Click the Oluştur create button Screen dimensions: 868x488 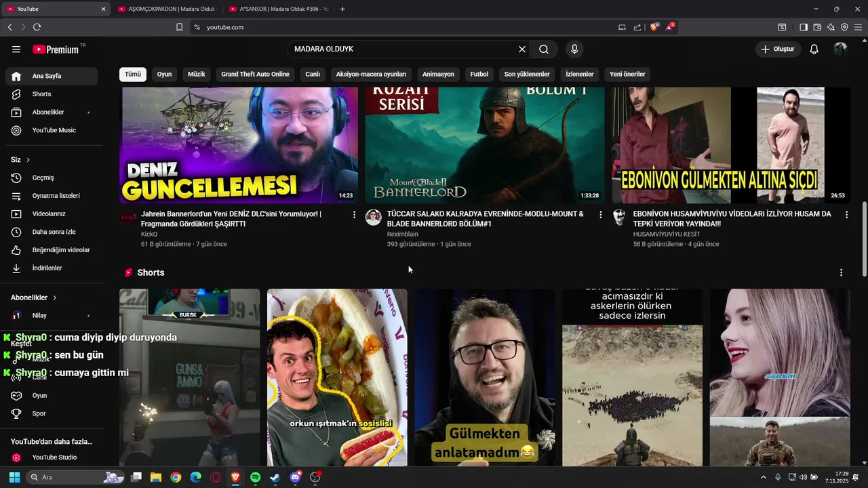coord(778,49)
